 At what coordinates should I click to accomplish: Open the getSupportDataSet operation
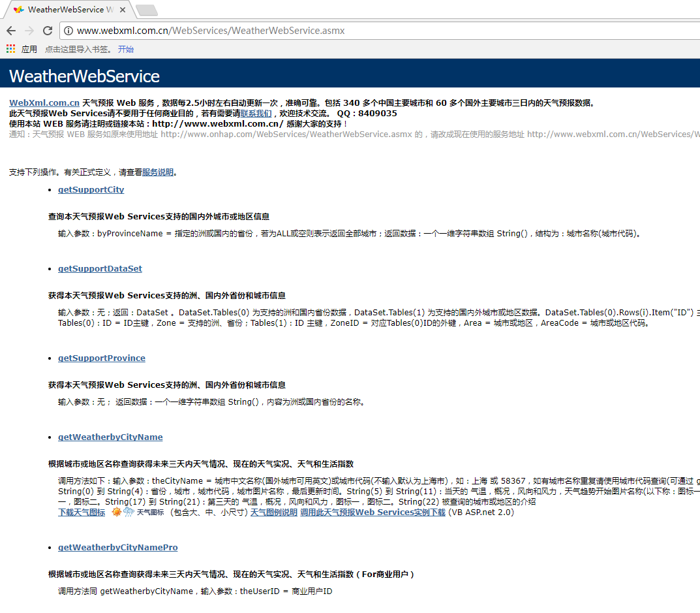tap(100, 268)
